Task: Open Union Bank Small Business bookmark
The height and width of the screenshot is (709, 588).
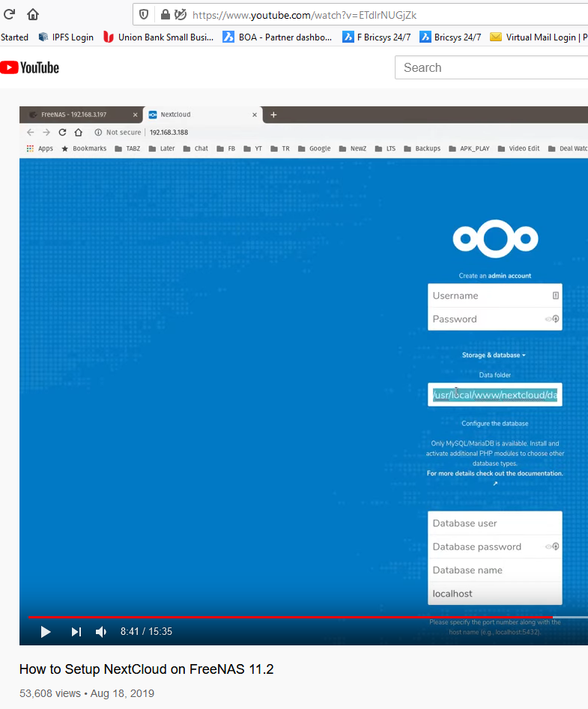Action: pyautogui.click(x=158, y=37)
